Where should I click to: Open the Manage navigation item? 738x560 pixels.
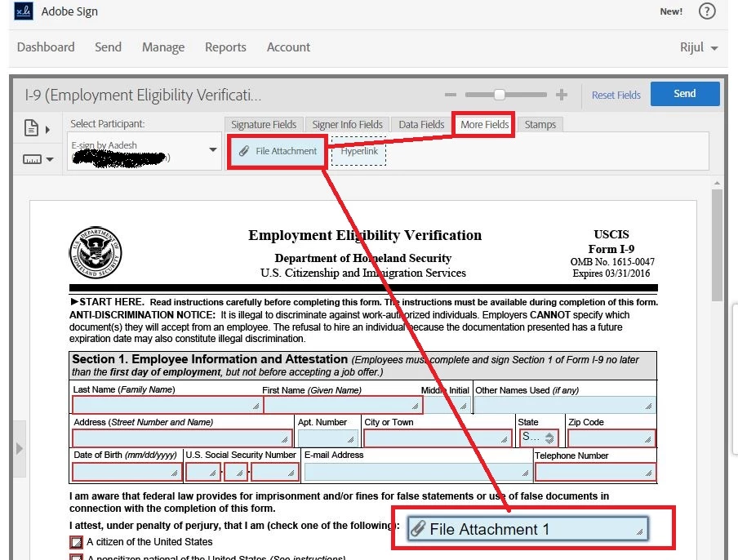(x=163, y=47)
